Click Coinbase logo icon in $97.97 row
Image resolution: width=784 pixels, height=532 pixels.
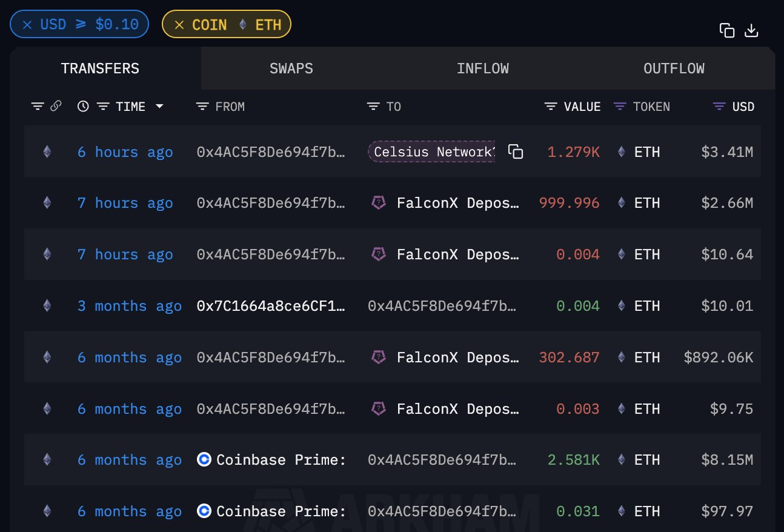click(x=204, y=511)
